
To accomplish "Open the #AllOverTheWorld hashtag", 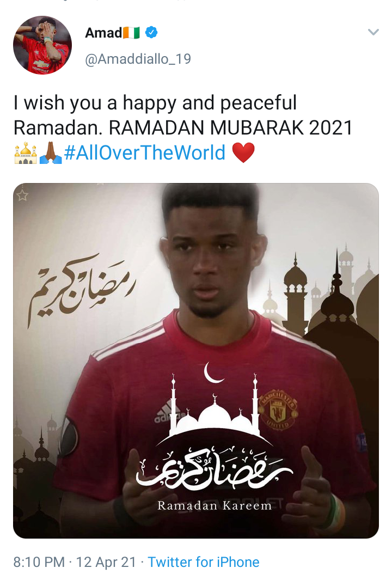I will pyautogui.click(x=145, y=152).
